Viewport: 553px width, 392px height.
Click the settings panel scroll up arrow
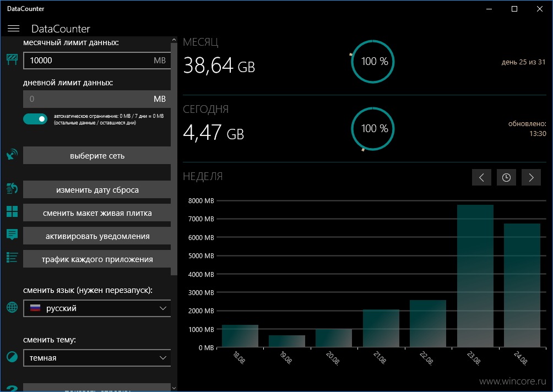(x=174, y=40)
